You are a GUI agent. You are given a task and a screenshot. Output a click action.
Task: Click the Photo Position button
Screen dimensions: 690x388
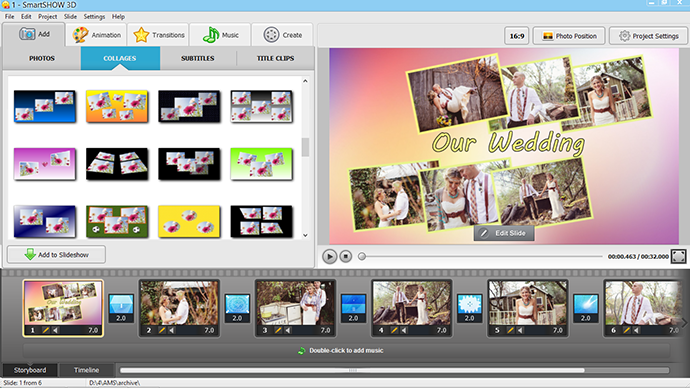pyautogui.click(x=569, y=36)
